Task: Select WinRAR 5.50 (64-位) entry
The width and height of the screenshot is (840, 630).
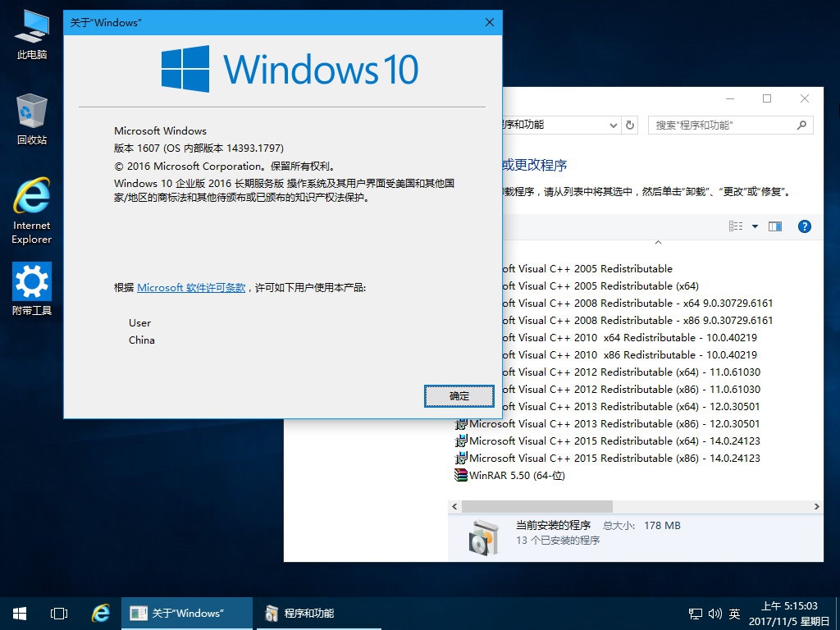Action: 517,475
